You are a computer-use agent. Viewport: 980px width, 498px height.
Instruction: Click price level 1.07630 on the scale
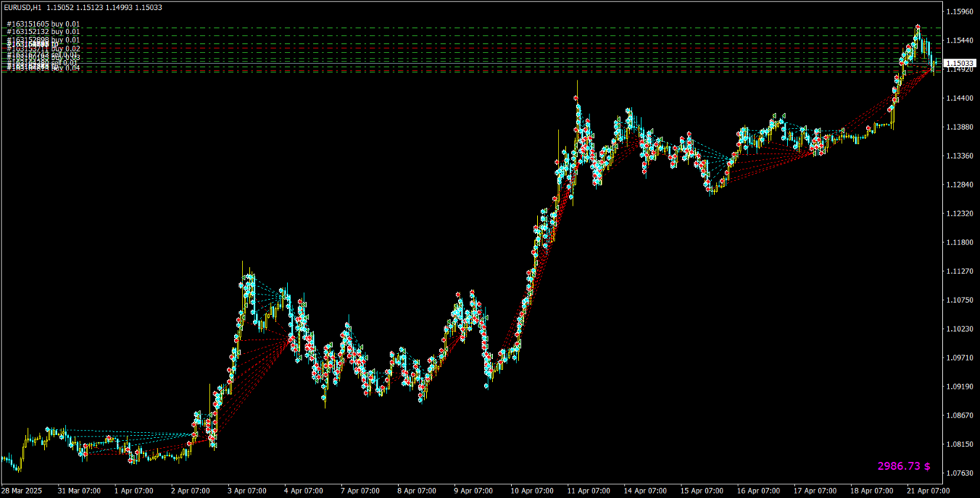click(960, 473)
